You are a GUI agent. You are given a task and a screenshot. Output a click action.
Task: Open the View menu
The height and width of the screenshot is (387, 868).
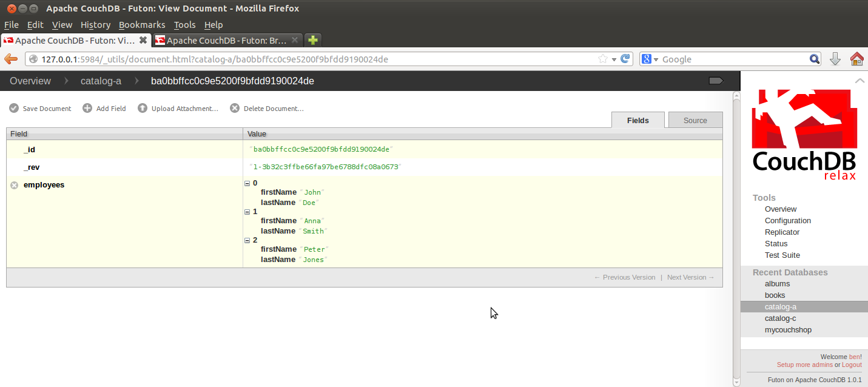click(x=62, y=25)
